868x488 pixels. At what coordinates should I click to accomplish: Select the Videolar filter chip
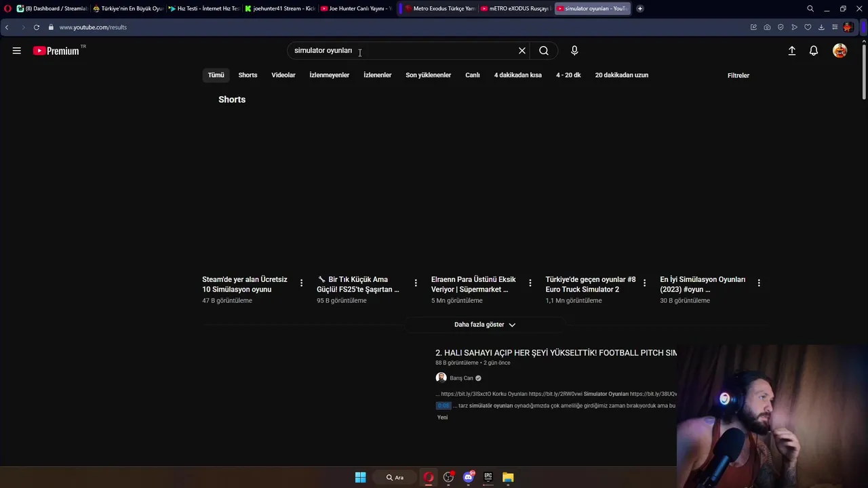pos(283,75)
